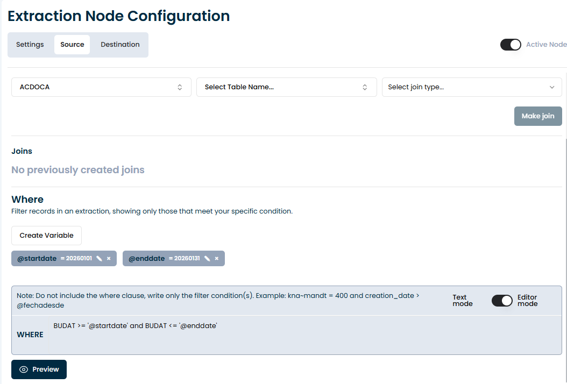Remove the @startdate variable with x
Image resolution: width=567 pixels, height=384 pixels.
point(108,259)
